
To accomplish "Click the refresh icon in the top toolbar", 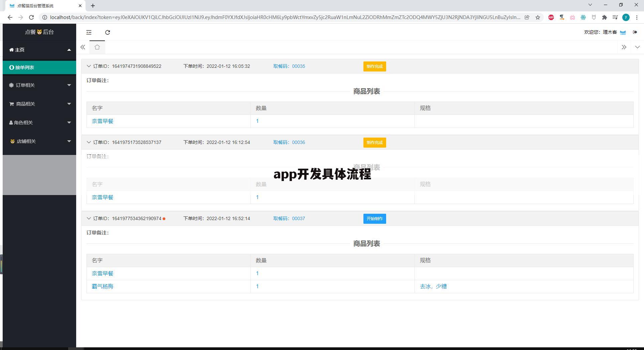I will coord(108,32).
